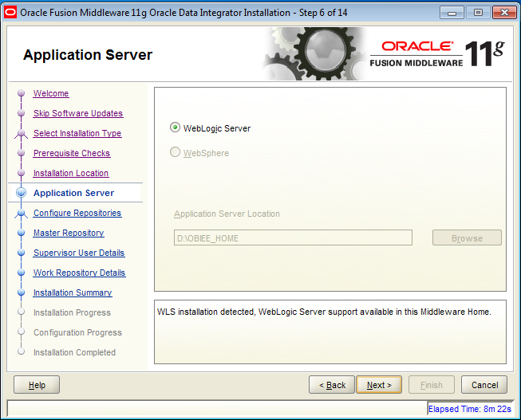This screenshot has height=420, width=521.
Task: Click the Installation Summary bullet marker
Action: (x=21, y=292)
